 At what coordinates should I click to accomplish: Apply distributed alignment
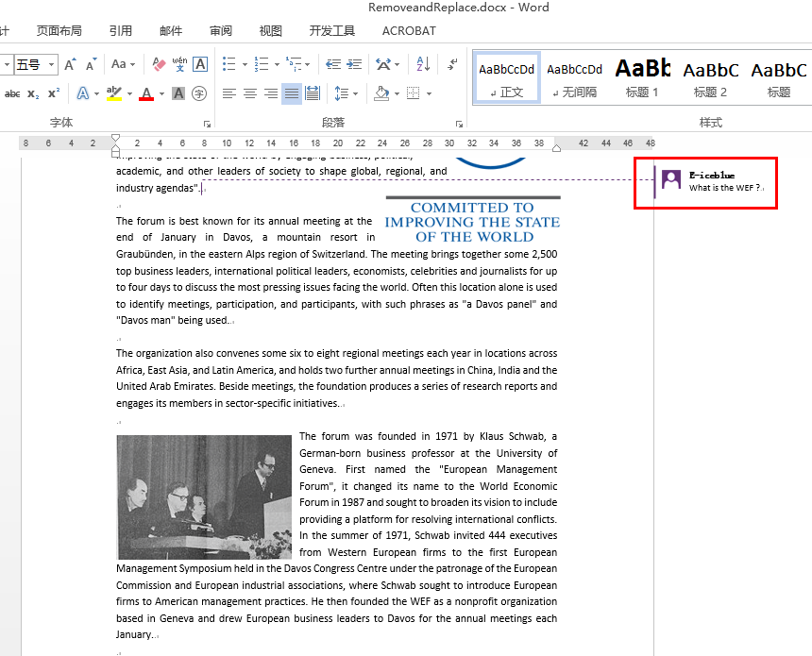313,93
